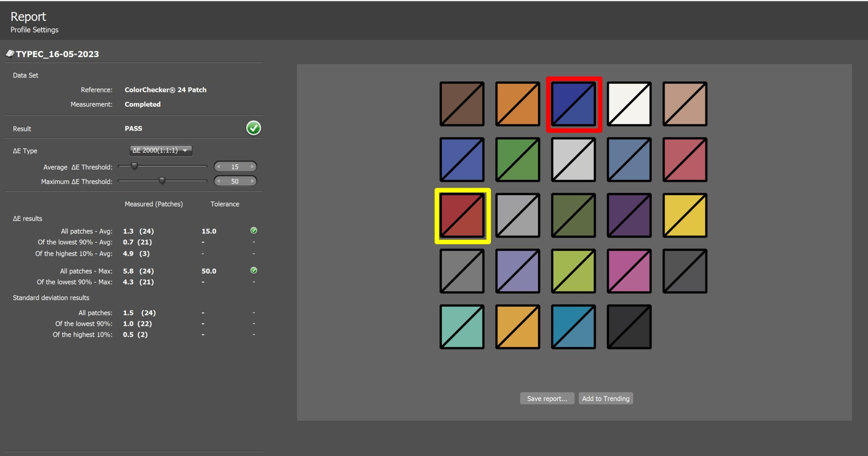Increase Maximum ΔE Threshold with right arrow

(253, 181)
